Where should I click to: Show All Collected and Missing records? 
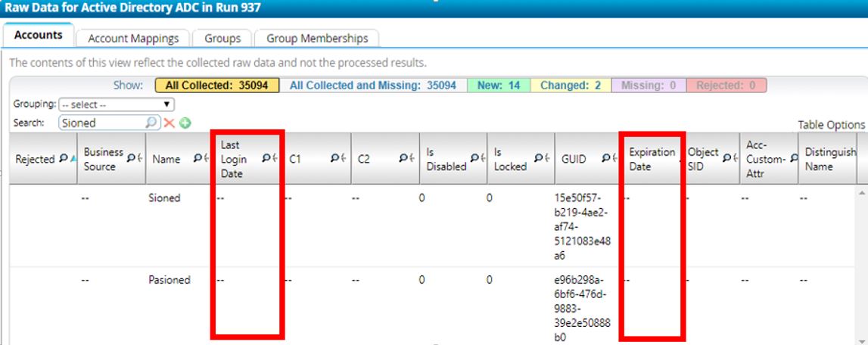click(x=373, y=85)
